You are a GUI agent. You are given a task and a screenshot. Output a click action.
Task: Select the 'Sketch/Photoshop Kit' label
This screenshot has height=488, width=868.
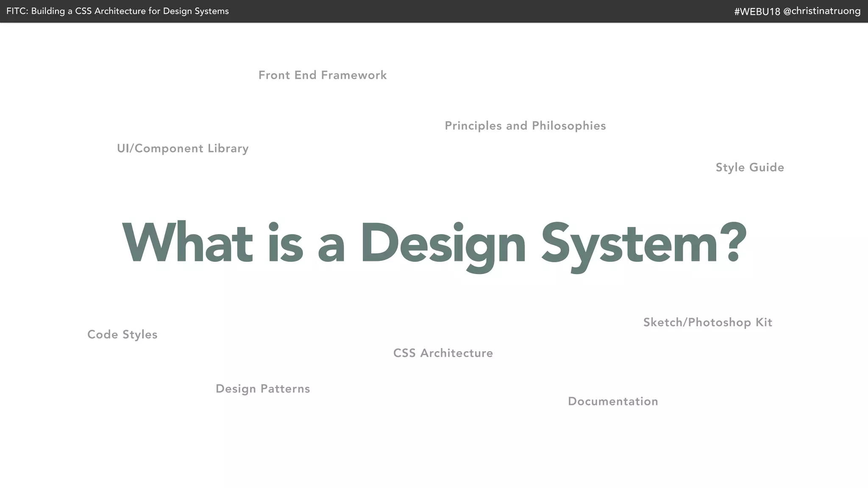pyautogui.click(x=707, y=323)
